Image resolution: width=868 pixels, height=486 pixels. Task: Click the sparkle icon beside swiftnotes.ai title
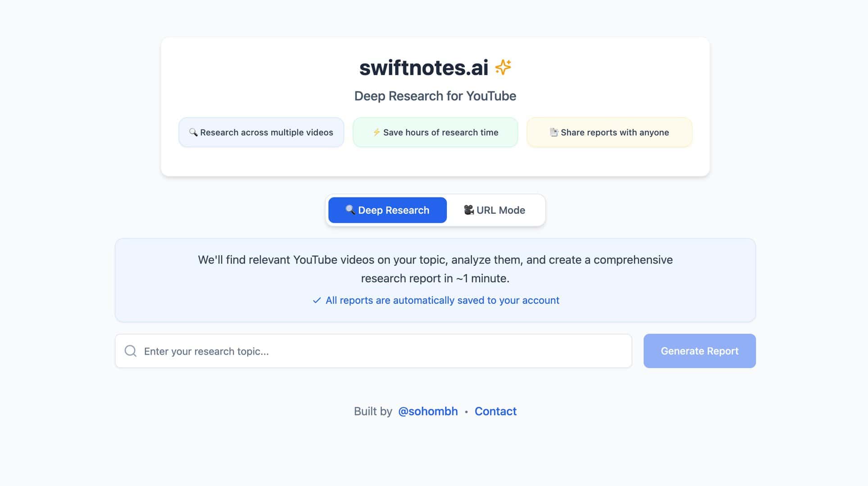pos(503,67)
